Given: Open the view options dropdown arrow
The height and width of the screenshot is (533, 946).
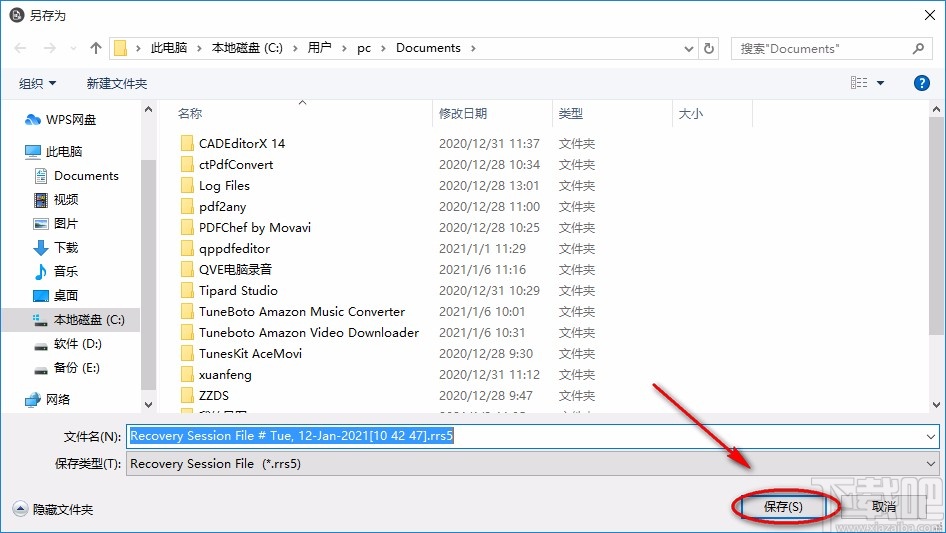Looking at the screenshot, I should (880, 83).
